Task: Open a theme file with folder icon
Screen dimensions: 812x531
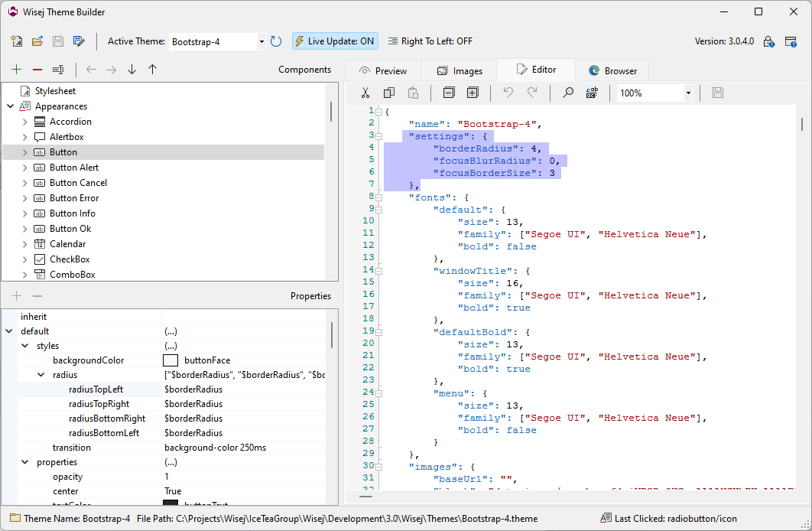Action: pos(37,41)
